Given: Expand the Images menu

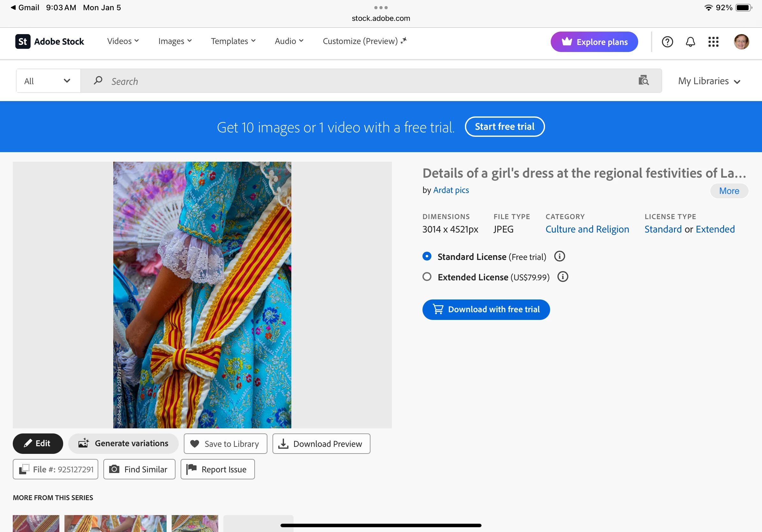Looking at the screenshot, I should point(175,41).
